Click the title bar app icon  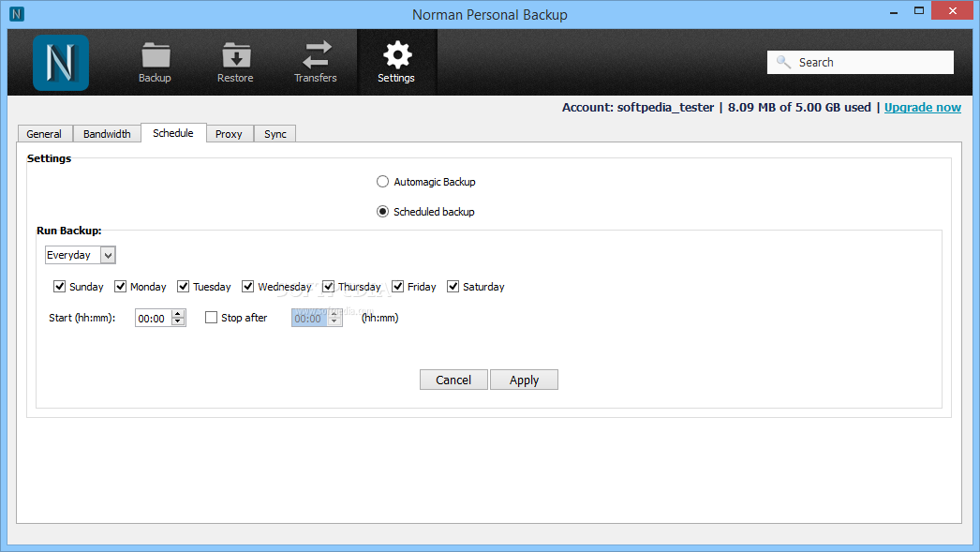(x=17, y=14)
